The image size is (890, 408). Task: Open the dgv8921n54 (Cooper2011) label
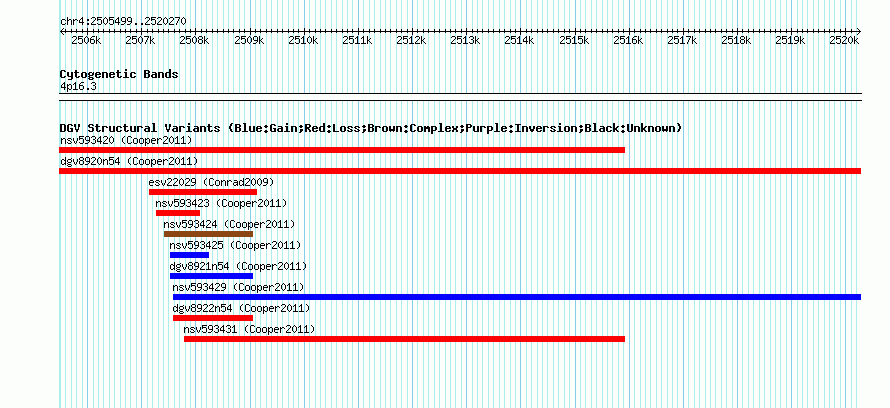coord(238,266)
